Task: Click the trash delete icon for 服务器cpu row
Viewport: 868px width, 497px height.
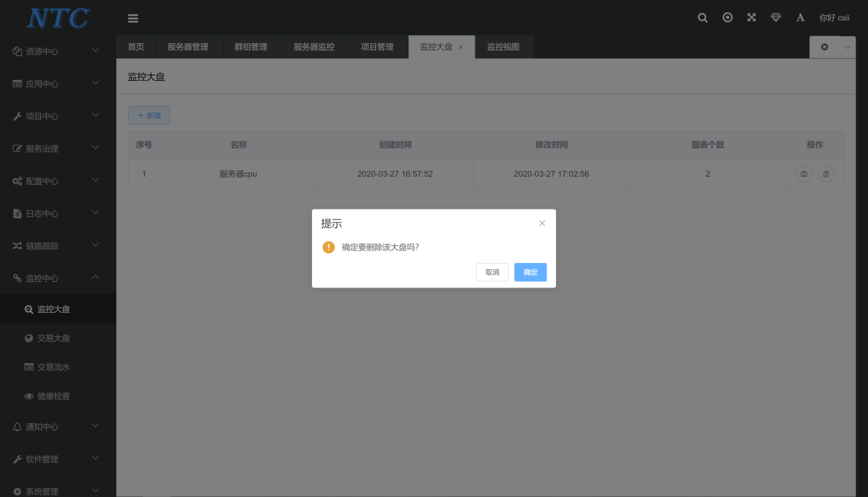Action: click(826, 175)
